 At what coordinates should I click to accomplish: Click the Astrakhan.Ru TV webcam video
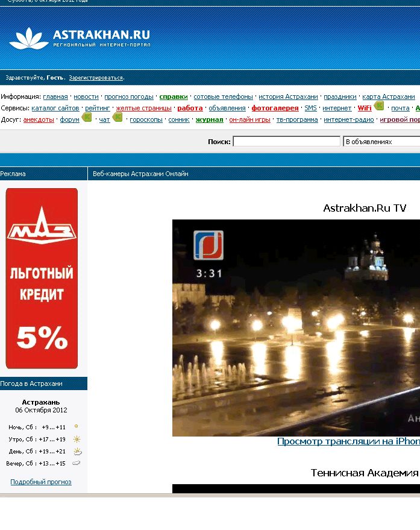point(296,328)
